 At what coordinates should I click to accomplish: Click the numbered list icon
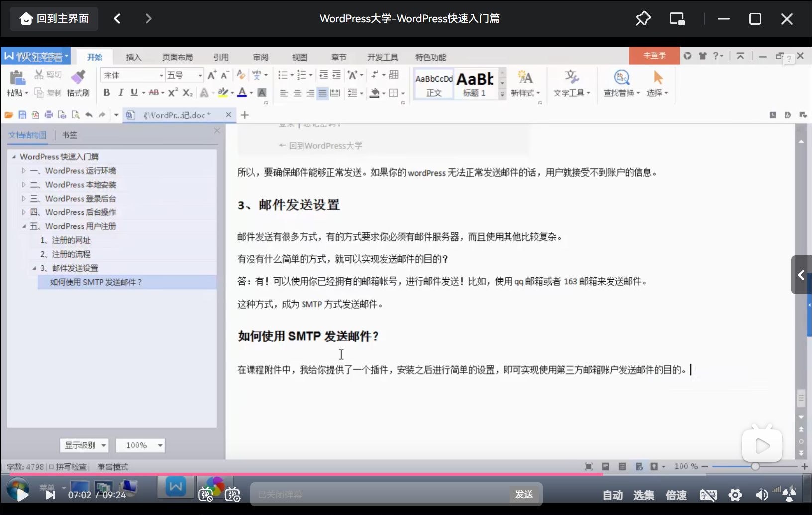click(x=302, y=75)
